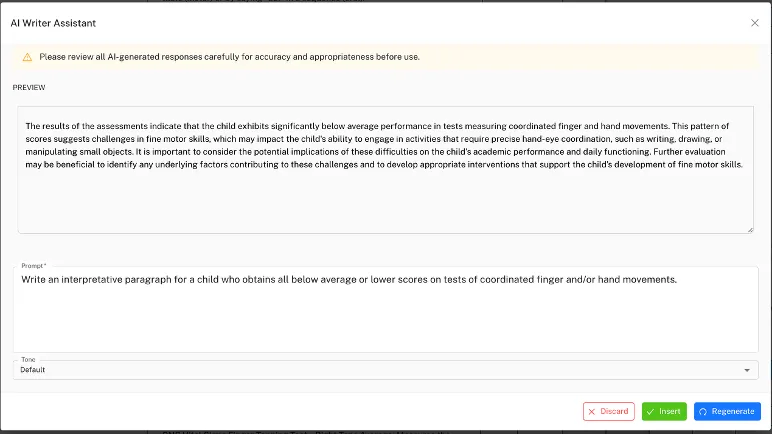Click into the Prompt text field
Image resolution: width=772 pixels, height=434 pixels.
coord(386,309)
